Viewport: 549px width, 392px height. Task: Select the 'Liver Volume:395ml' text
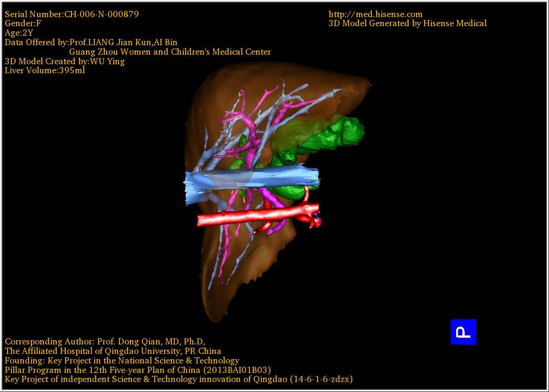point(45,70)
